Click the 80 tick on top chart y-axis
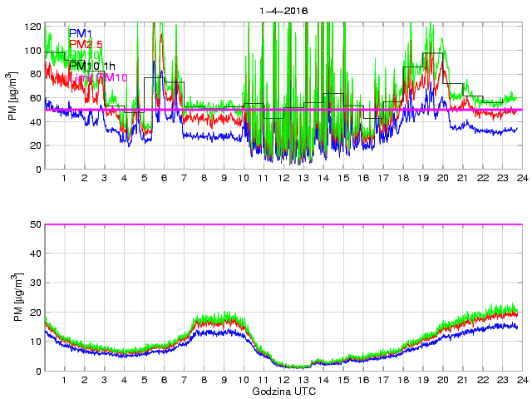 pyautogui.click(x=36, y=74)
